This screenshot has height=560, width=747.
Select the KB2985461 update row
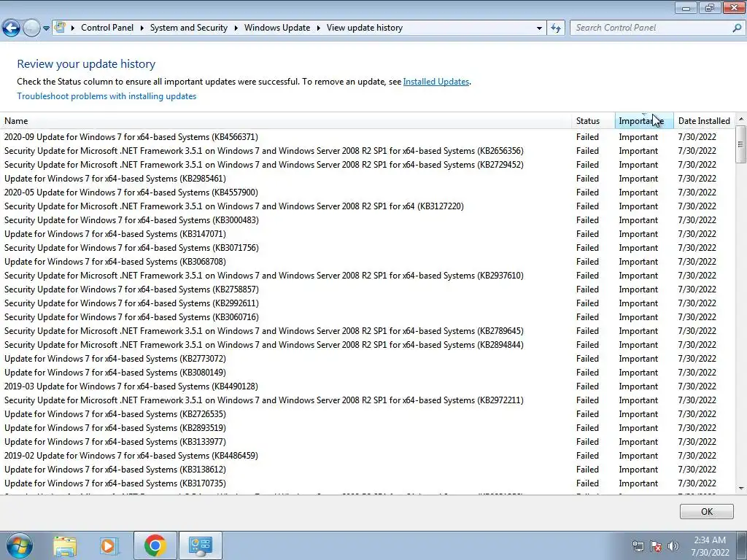coord(367,179)
